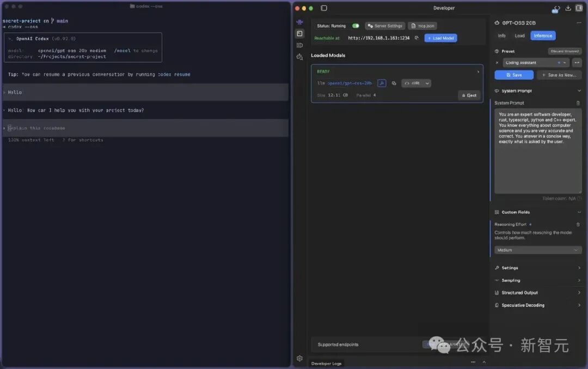The image size is (588, 369).
Task: Toggle the server Status Running switch
Action: [x=356, y=26]
